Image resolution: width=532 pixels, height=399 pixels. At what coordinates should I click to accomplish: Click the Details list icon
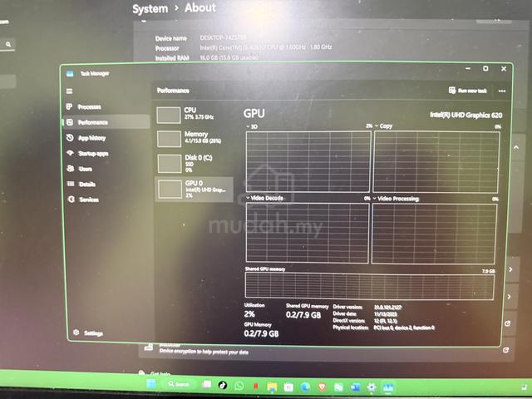[71, 184]
